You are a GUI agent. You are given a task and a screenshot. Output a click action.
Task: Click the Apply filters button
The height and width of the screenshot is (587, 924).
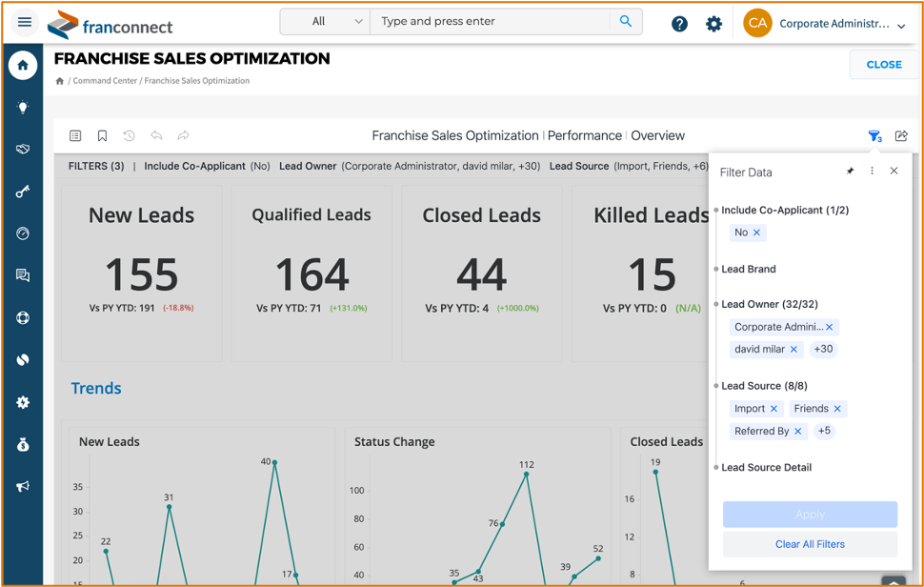810,515
